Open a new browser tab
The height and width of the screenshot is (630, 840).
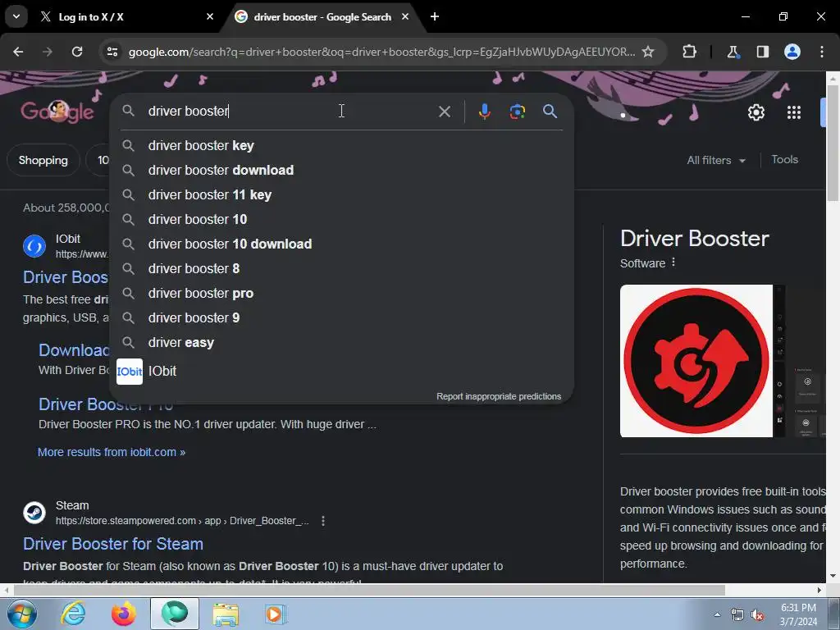(435, 16)
